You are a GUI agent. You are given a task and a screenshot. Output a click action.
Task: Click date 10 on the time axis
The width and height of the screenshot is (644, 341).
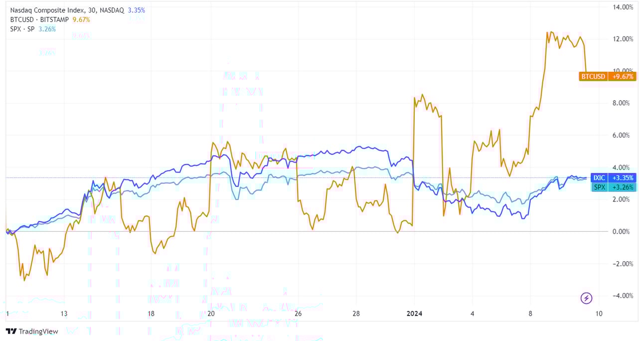[599, 314]
